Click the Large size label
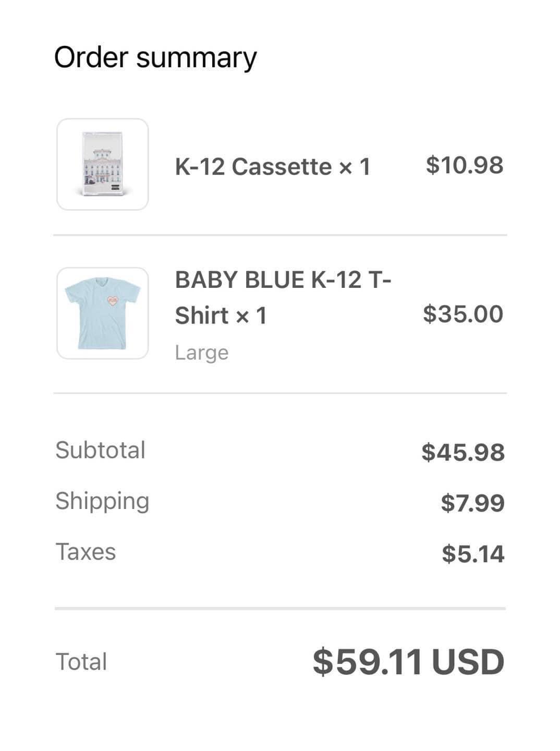This screenshot has height=751, width=560. [x=202, y=353]
